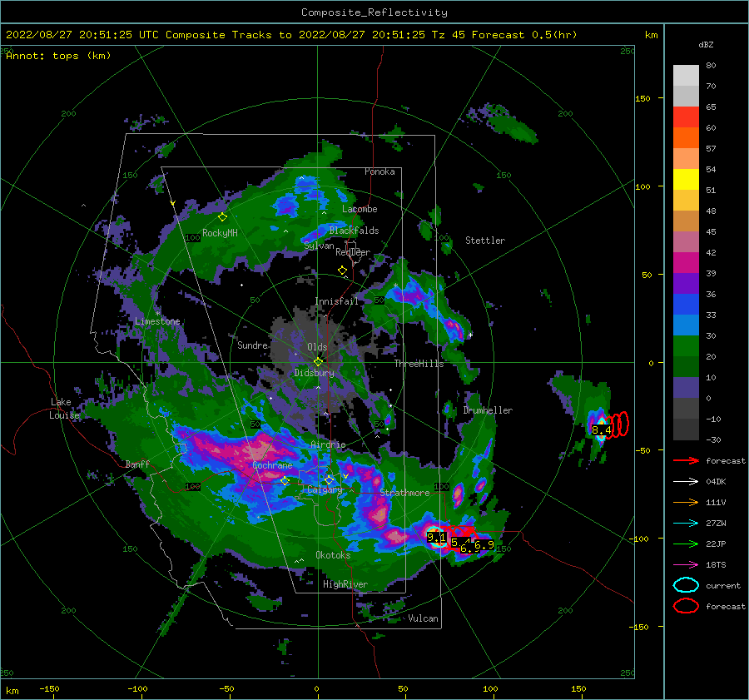
Task: Click the yellow diamond marker above Calgary label
Action: pos(329,479)
